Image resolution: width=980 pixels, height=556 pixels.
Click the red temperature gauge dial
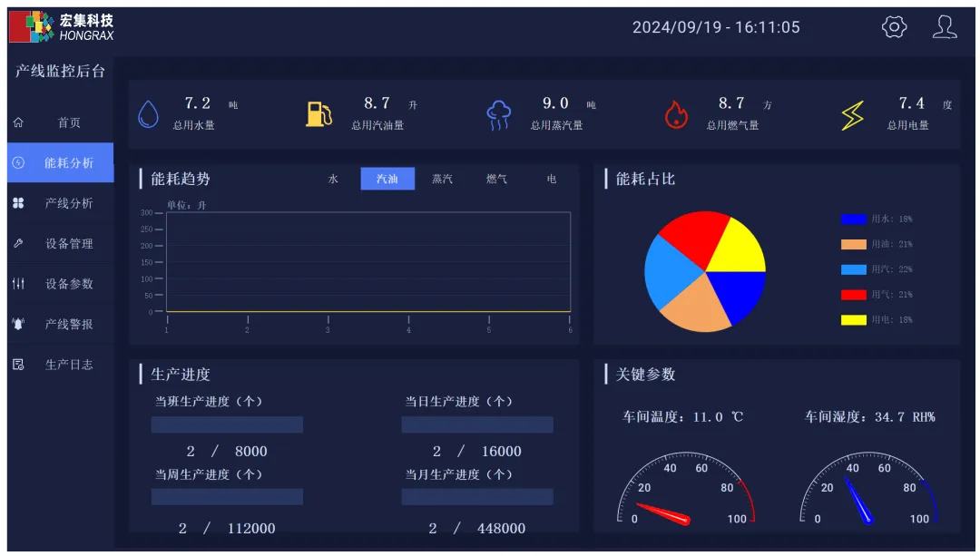(x=686, y=489)
